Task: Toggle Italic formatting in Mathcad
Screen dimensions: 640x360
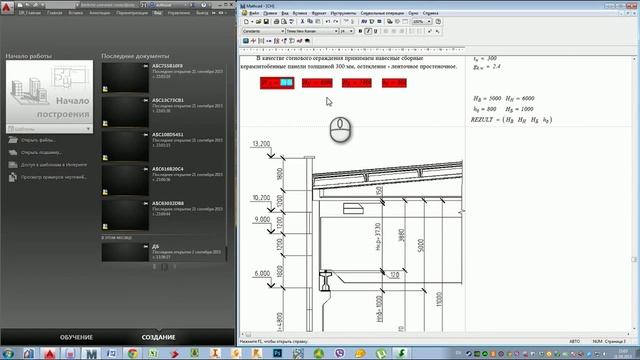Action: [x=368, y=31]
